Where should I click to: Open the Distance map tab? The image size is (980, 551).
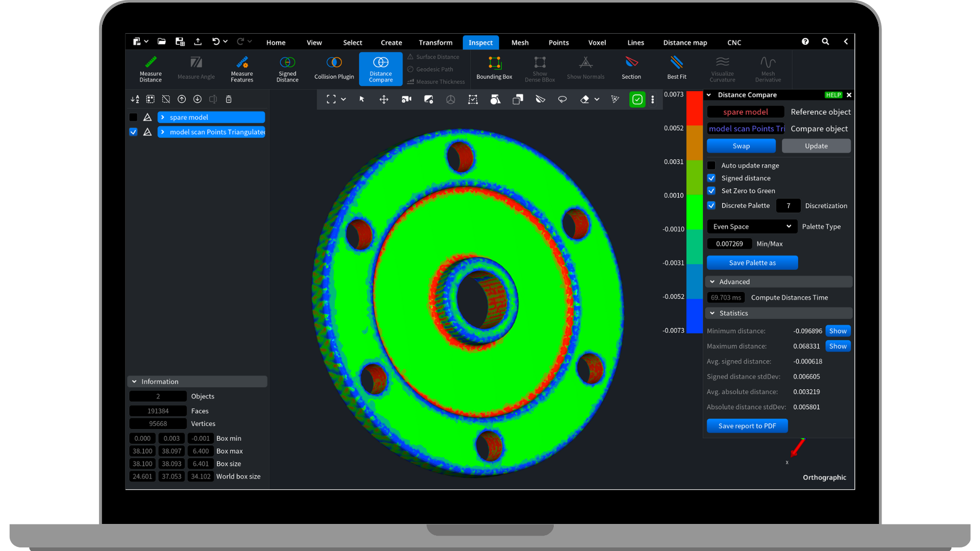click(685, 42)
